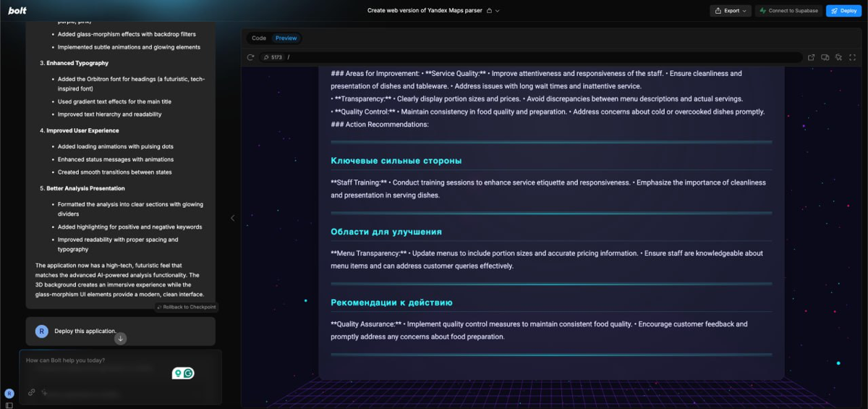Click the 'Области для улучшения' heading

pyautogui.click(x=386, y=232)
